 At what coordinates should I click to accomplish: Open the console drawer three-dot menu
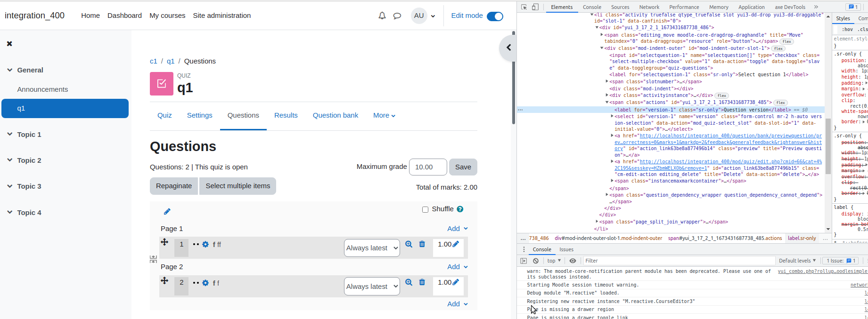click(524, 249)
